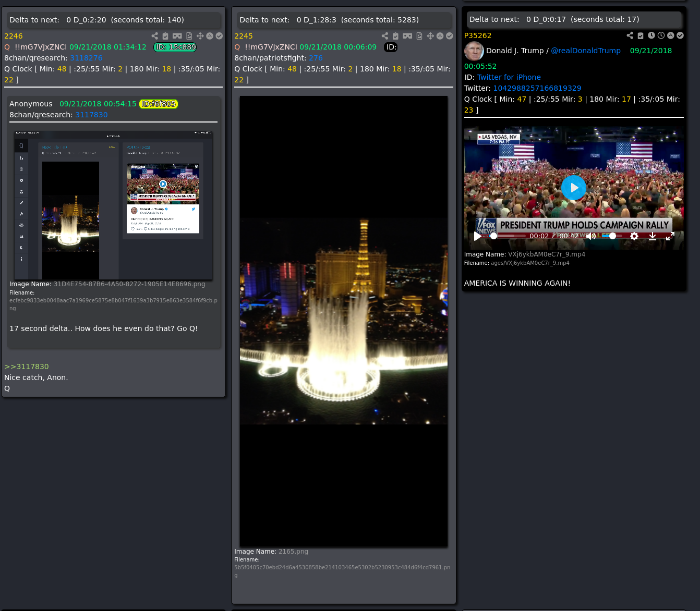Click text 'Nice catch, Anon.'
700x611 pixels.
pos(36,377)
